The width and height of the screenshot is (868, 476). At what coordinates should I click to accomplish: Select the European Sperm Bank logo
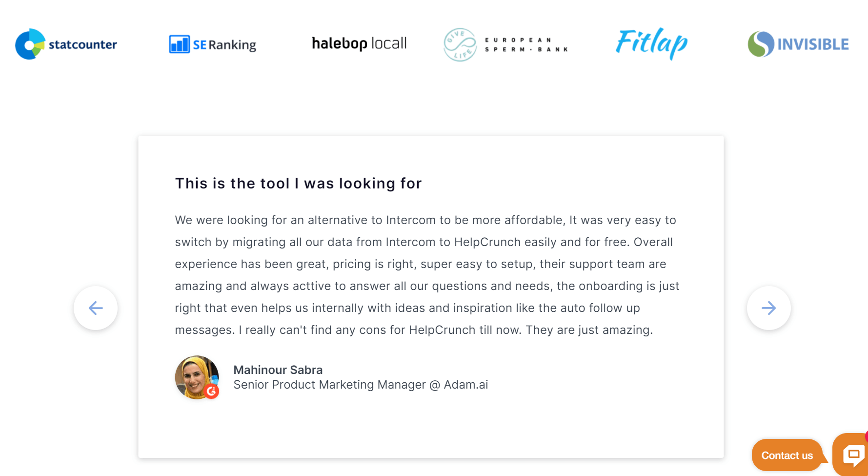(x=506, y=44)
